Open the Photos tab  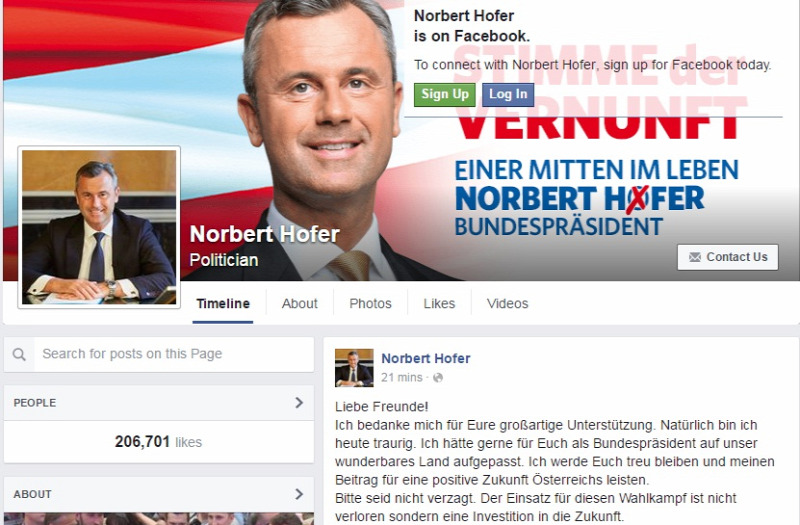point(370,304)
